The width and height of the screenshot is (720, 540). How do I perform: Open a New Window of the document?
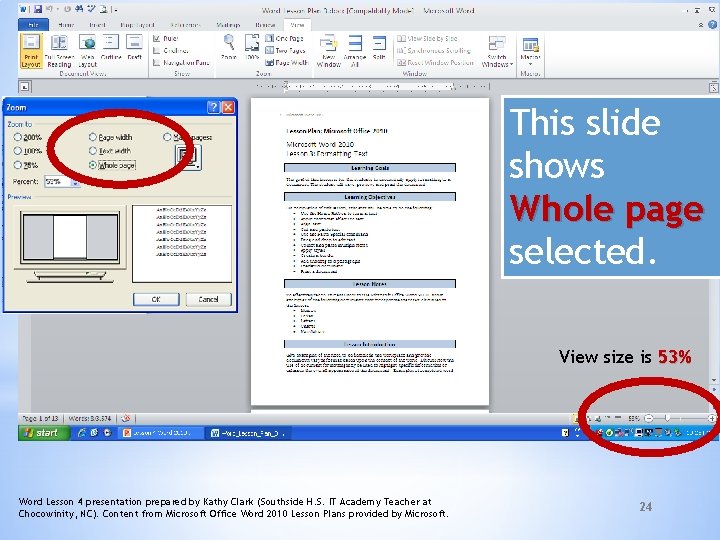tap(328, 51)
